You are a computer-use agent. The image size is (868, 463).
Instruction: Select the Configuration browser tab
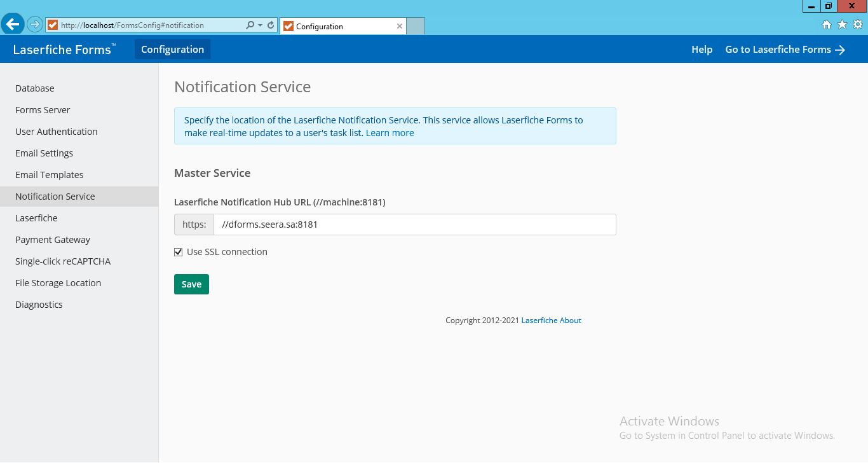coord(342,26)
